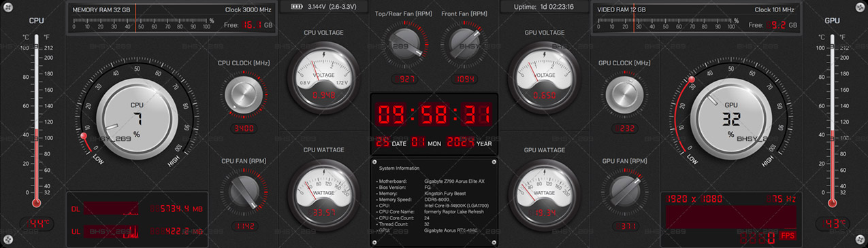
Task: Click the GPU 43 °C temperature readout
Action: tap(832, 223)
